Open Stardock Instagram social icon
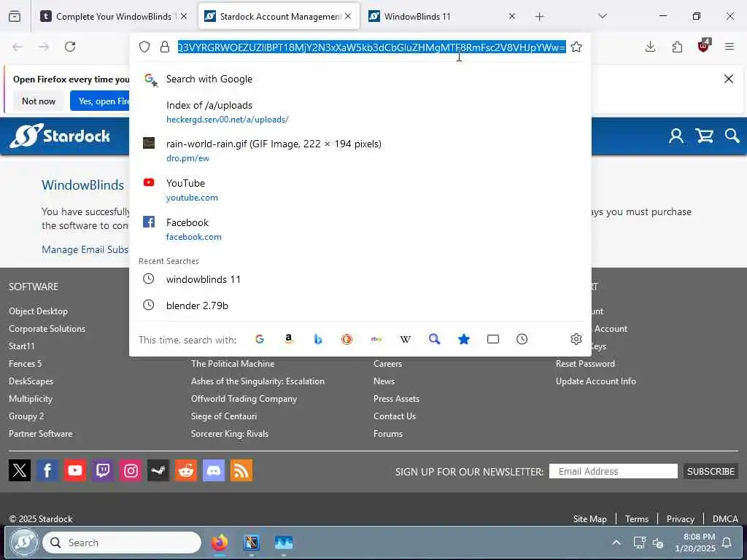 pyautogui.click(x=131, y=470)
